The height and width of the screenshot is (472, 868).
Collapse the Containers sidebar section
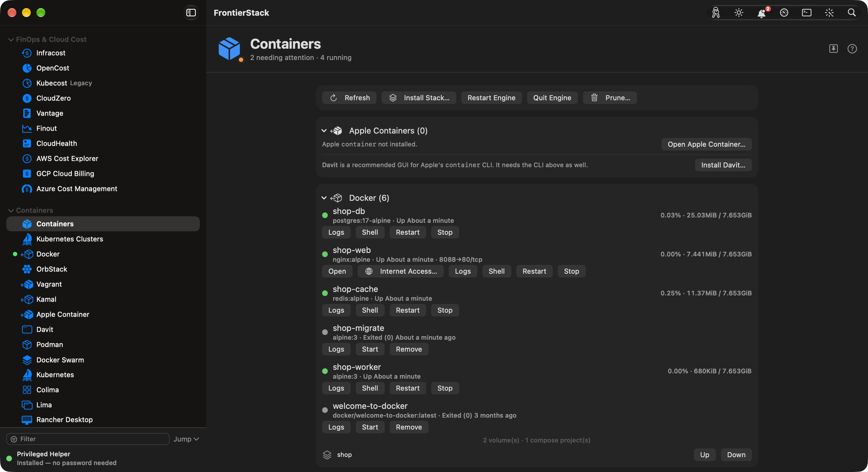point(11,210)
